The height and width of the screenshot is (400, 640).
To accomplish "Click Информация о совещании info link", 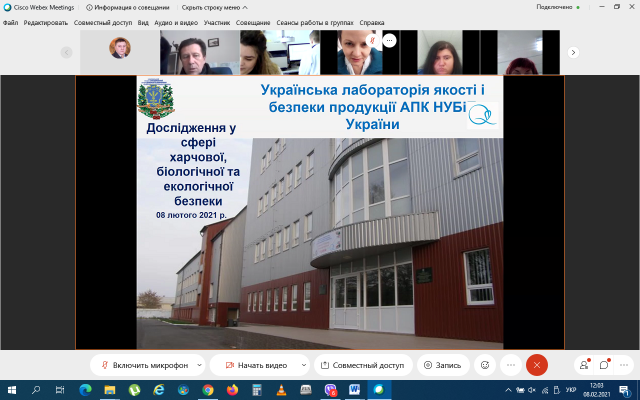I will 128,7.
